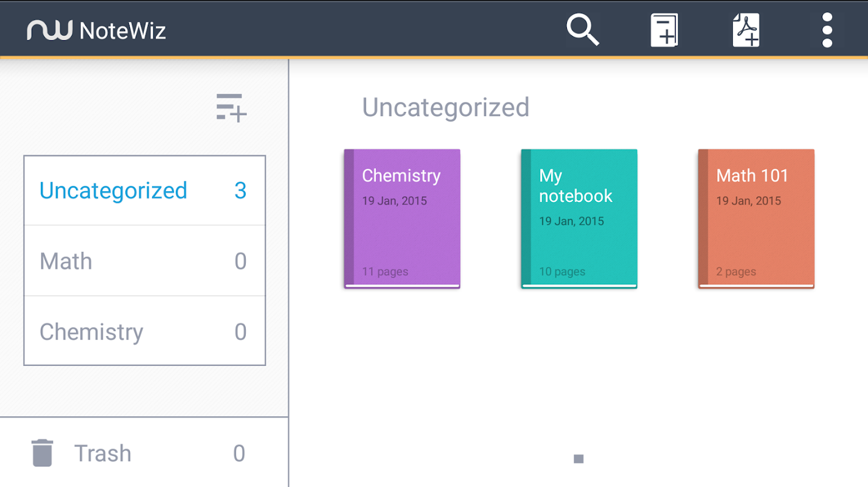Click the Trash label
868x487 pixels.
click(x=103, y=453)
